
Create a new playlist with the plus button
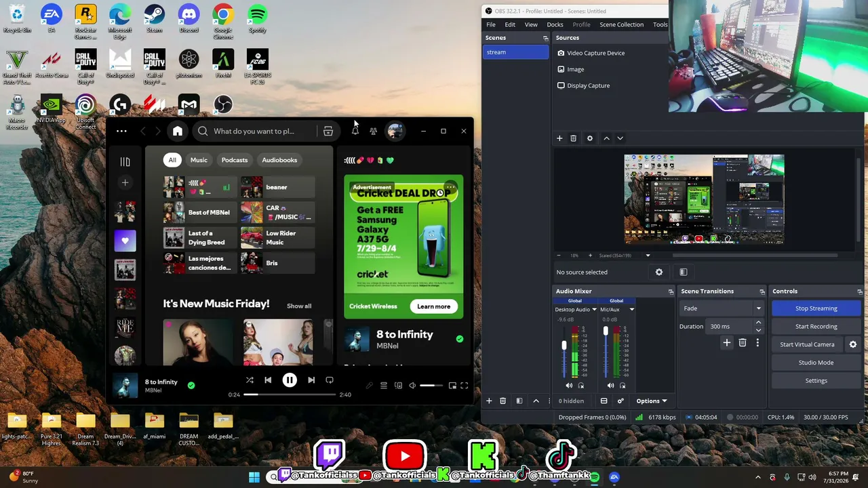(125, 182)
